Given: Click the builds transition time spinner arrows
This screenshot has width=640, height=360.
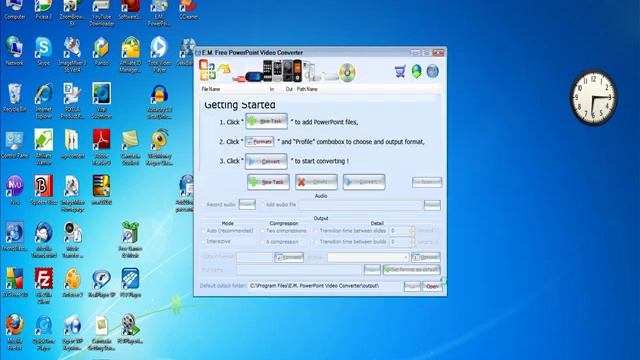Looking at the screenshot, I should (x=411, y=242).
